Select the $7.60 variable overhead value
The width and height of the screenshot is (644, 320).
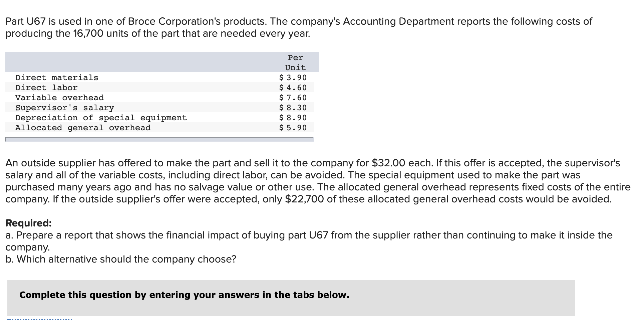coord(293,98)
